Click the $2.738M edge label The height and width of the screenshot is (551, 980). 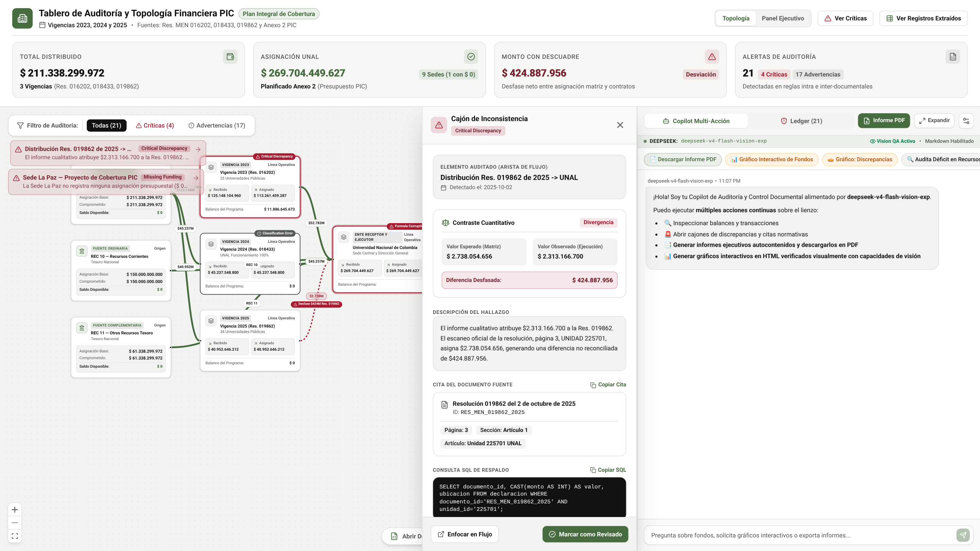[x=316, y=296]
